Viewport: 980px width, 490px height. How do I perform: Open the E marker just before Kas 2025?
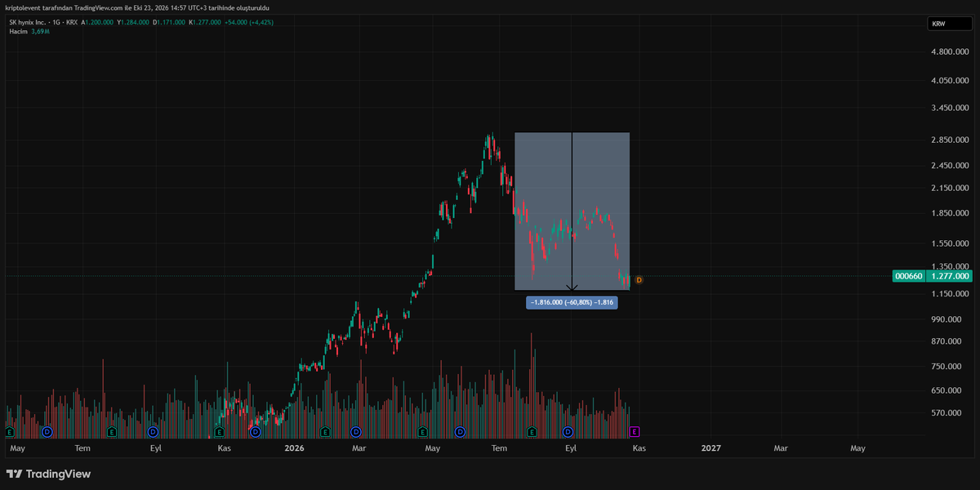tap(219, 431)
